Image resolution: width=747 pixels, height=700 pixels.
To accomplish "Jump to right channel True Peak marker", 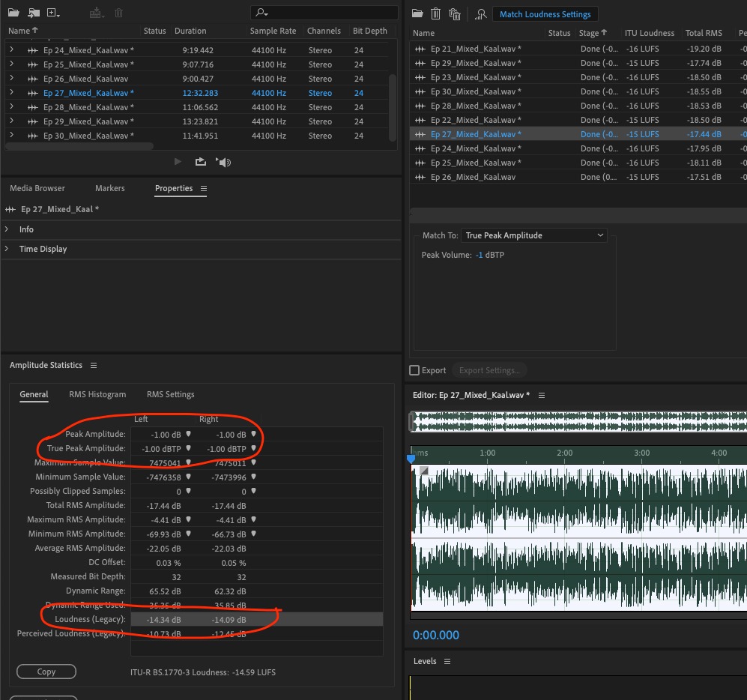I will click(x=255, y=449).
